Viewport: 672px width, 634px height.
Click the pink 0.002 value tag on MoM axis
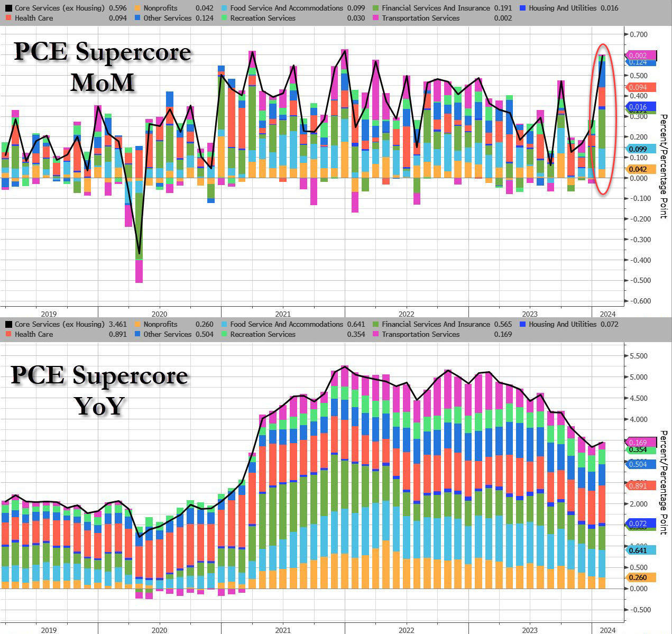[x=641, y=55]
